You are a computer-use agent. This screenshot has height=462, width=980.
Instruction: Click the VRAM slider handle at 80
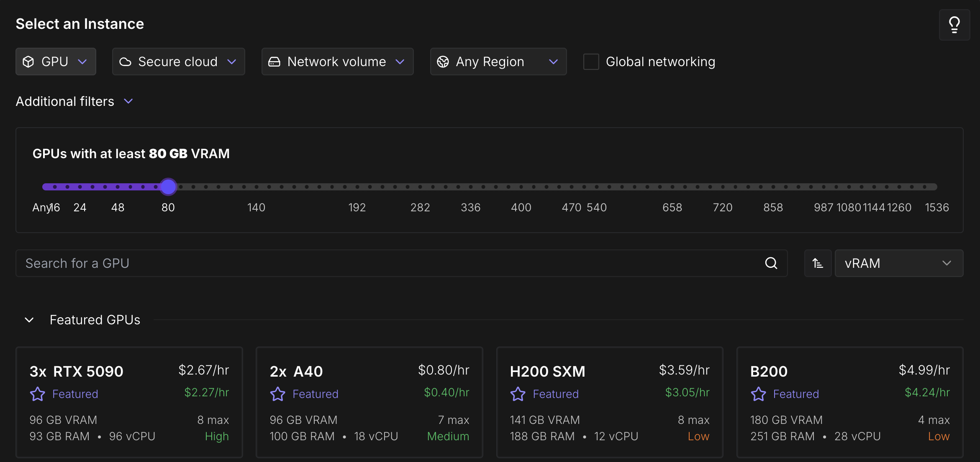168,187
